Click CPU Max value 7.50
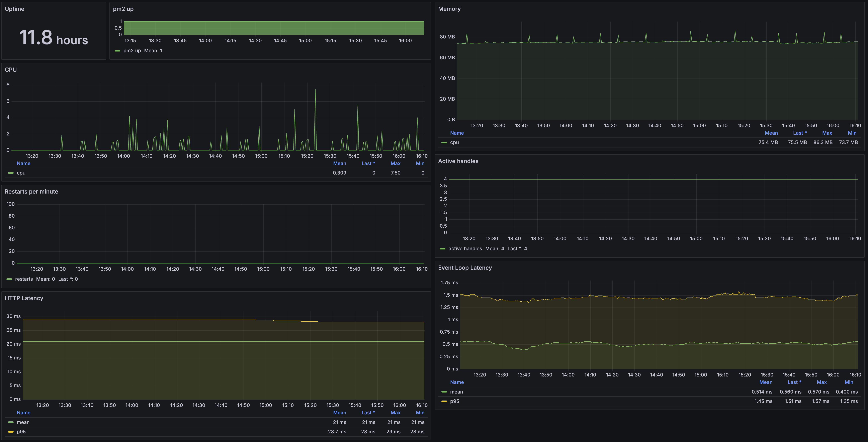 tap(396, 173)
